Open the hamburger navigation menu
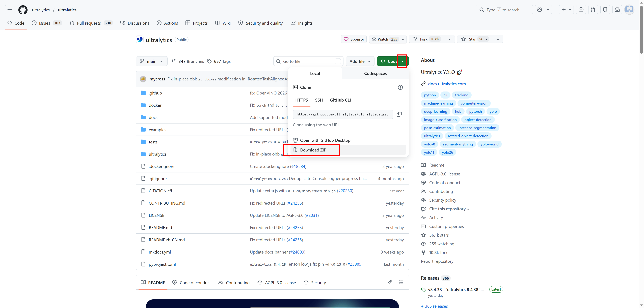Screen dimensions: 644x308 [10, 10]
